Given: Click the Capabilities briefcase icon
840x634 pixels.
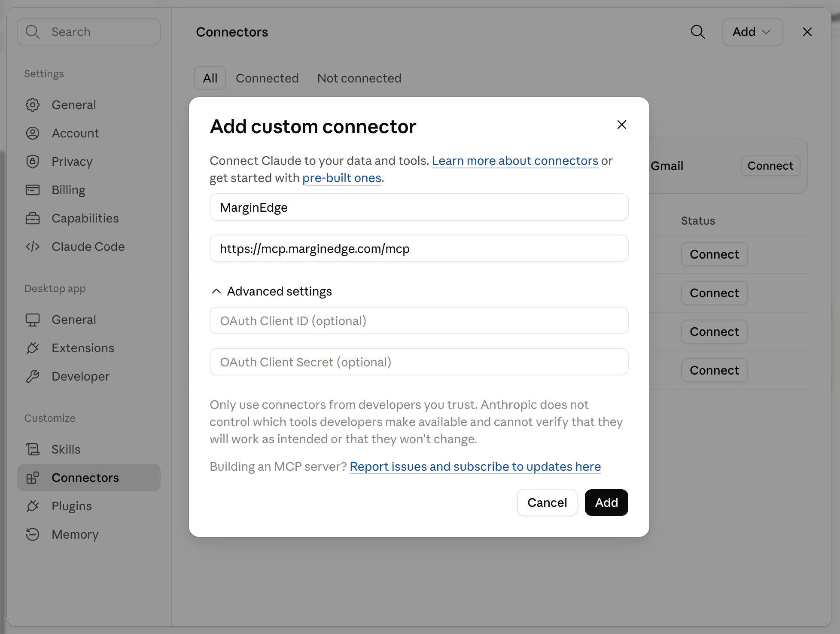Looking at the screenshot, I should click(33, 218).
